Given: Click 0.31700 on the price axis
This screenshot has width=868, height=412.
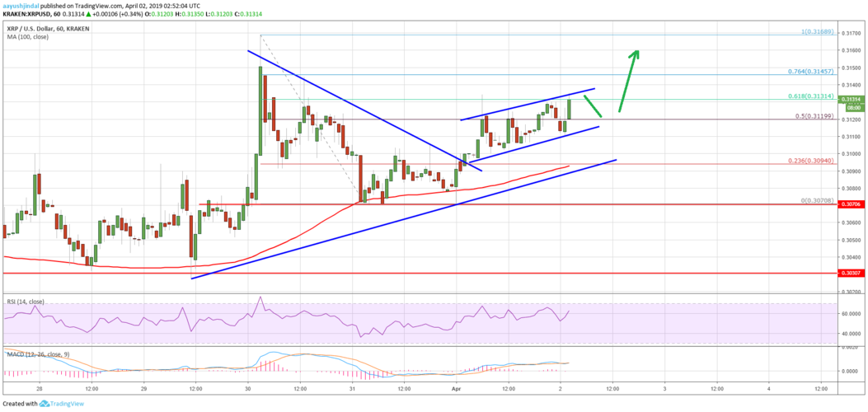Looking at the screenshot, I should coord(851,33).
